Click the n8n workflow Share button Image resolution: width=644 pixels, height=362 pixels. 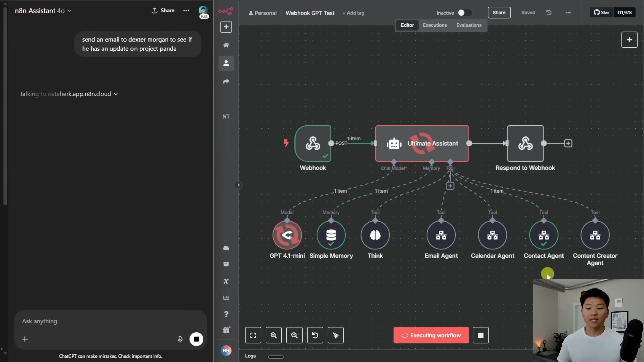[x=499, y=13]
